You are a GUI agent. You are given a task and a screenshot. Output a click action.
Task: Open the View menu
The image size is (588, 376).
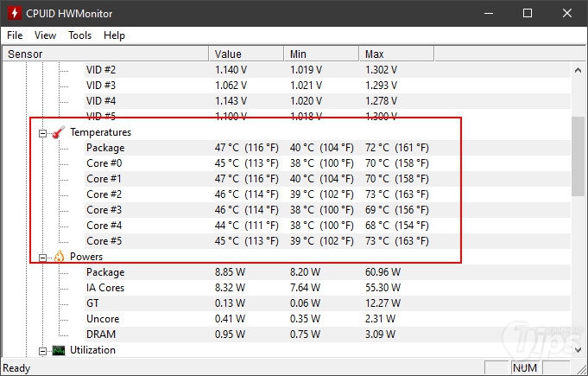click(45, 35)
